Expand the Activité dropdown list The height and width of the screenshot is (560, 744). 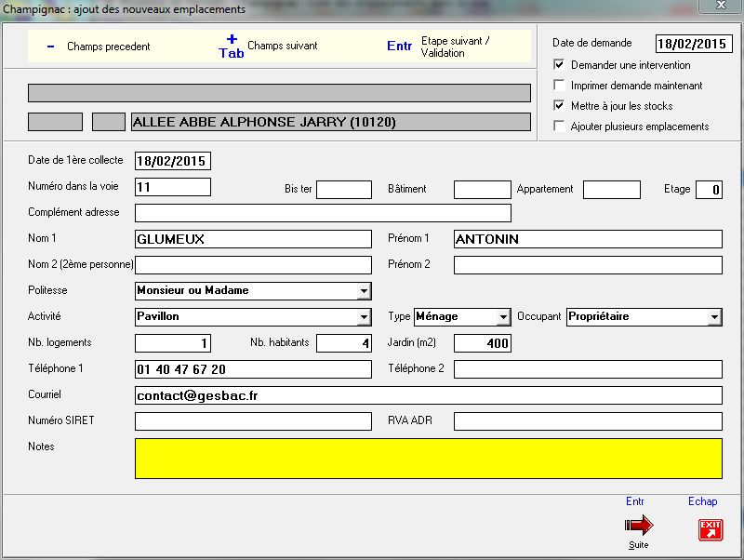pos(363,317)
